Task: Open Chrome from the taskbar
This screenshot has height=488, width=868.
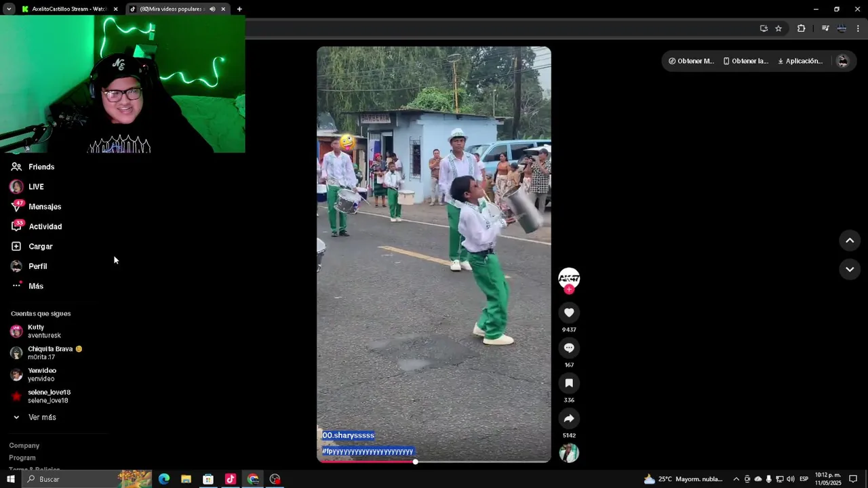Action: click(253, 479)
